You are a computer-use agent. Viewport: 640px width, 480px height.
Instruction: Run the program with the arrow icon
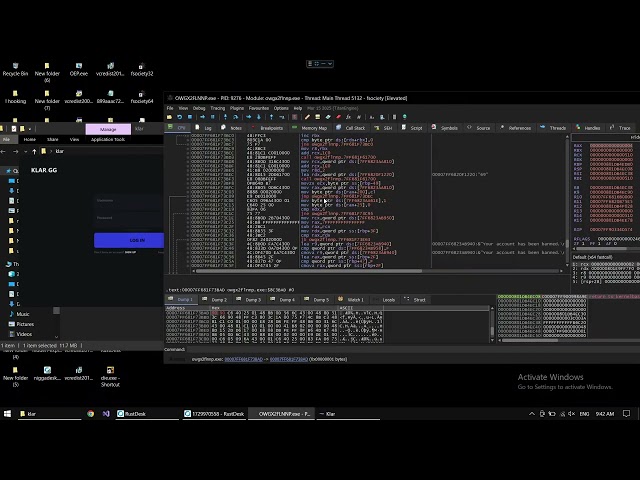point(202,117)
